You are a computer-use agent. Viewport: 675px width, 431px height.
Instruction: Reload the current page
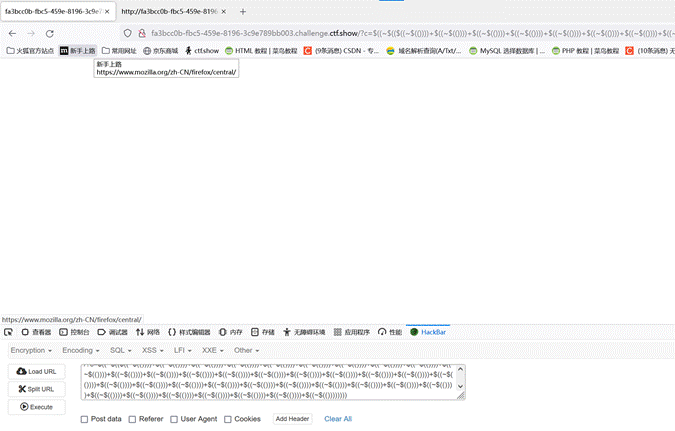point(49,33)
